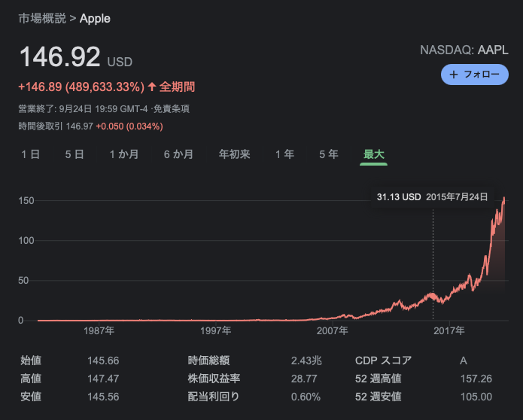The width and height of the screenshot is (523, 420).
Task: Click the up arrow icon beside 全期間
Action: (x=152, y=87)
